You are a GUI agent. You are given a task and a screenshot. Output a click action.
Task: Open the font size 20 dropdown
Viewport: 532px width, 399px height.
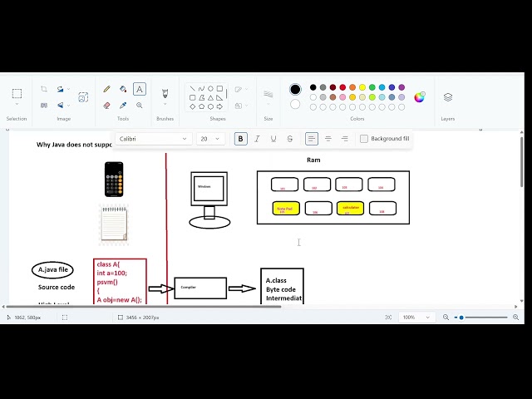pos(210,139)
